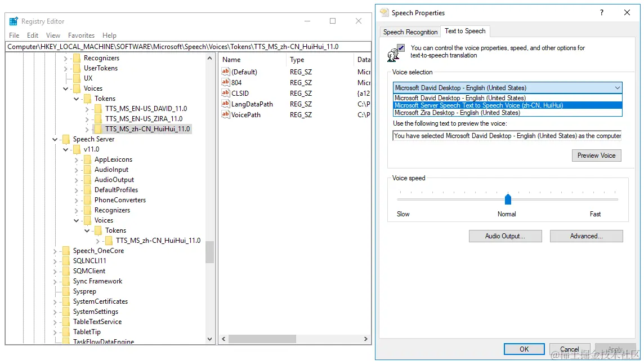Click the (Default) string value icon

click(x=226, y=72)
